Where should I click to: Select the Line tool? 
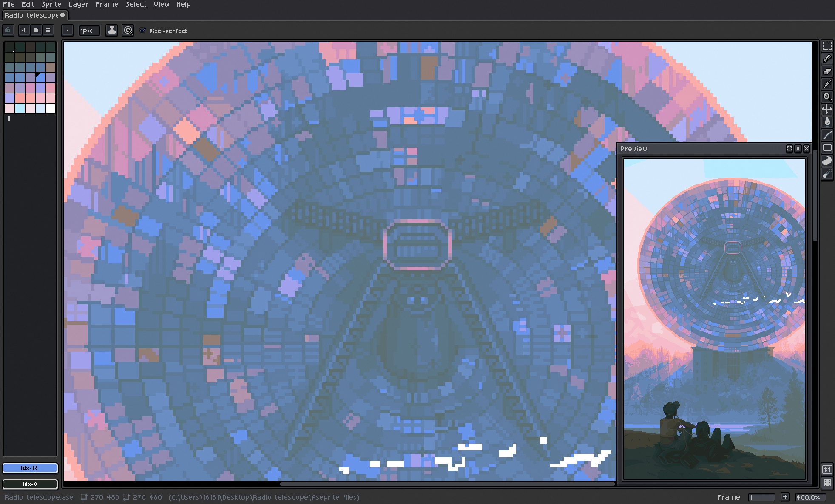click(x=827, y=135)
